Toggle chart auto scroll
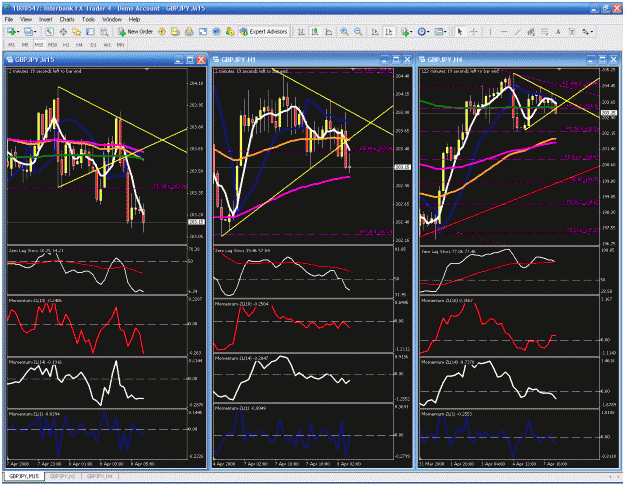The width and height of the screenshot is (625, 484). pos(375,31)
